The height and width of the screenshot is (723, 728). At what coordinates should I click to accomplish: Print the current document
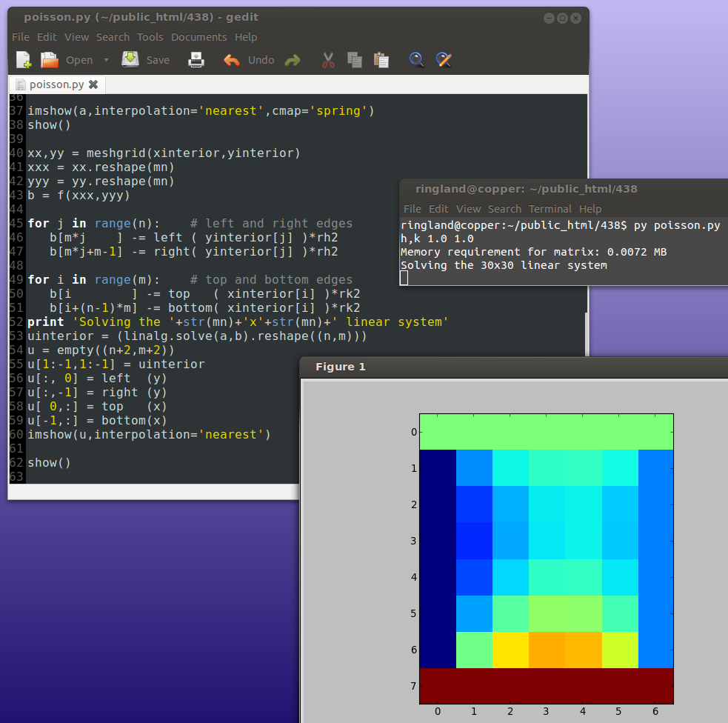coord(196,60)
